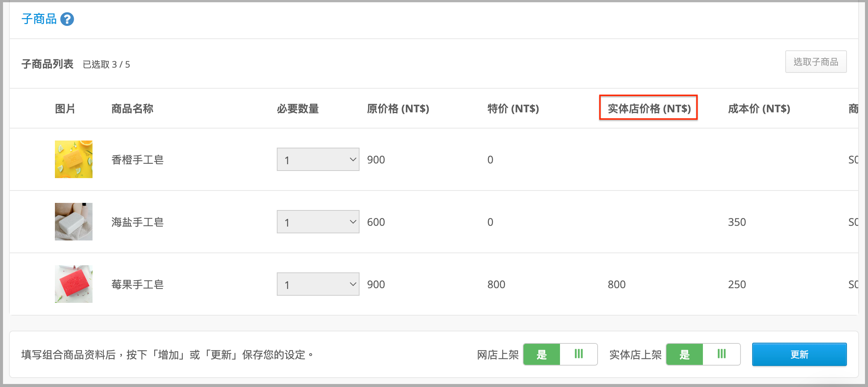Click the 选取子商品 button
The width and height of the screenshot is (868, 387).
tap(816, 62)
